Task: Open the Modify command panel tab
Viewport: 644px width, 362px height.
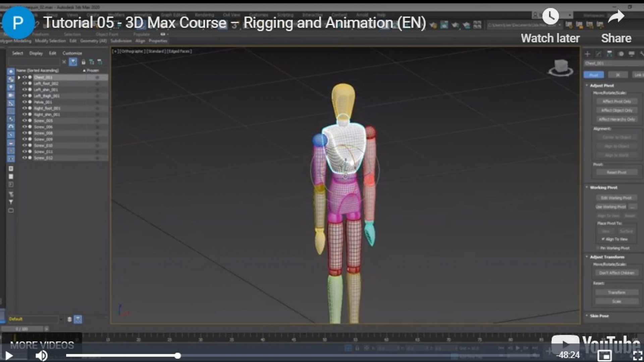Action: coord(598,54)
